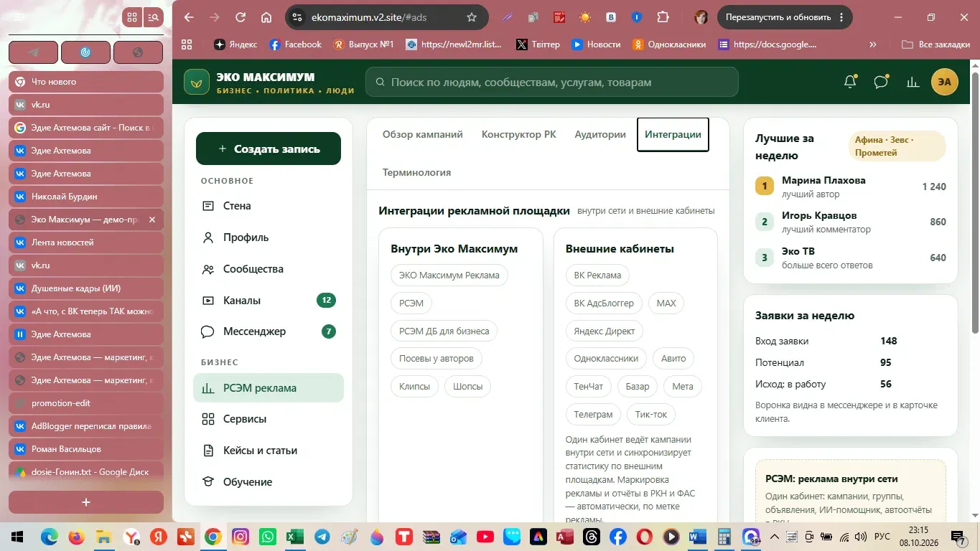
Task: Click the search field for people and communities
Action: pos(552,82)
